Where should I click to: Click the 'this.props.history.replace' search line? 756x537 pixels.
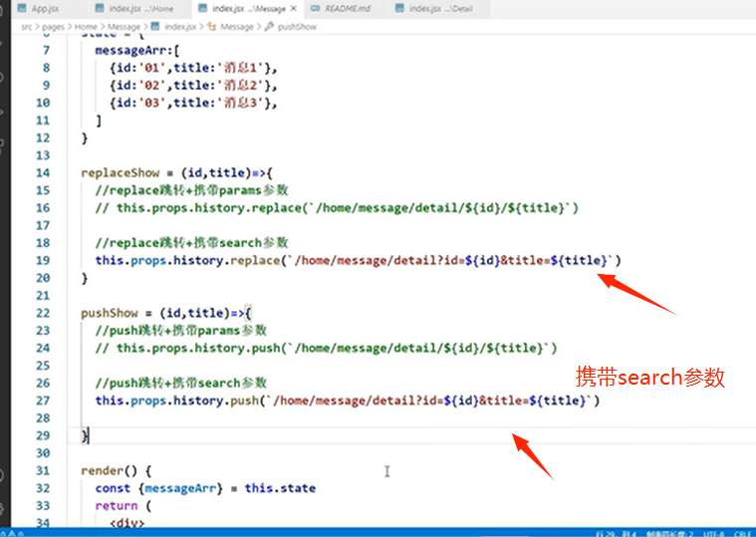point(359,260)
